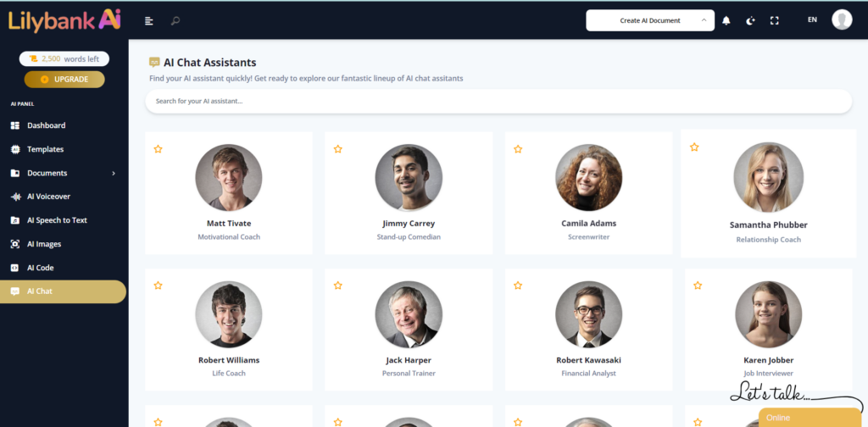Favorite Camila Adams with the star
Viewport: 868px width, 427px height.
pyautogui.click(x=518, y=149)
